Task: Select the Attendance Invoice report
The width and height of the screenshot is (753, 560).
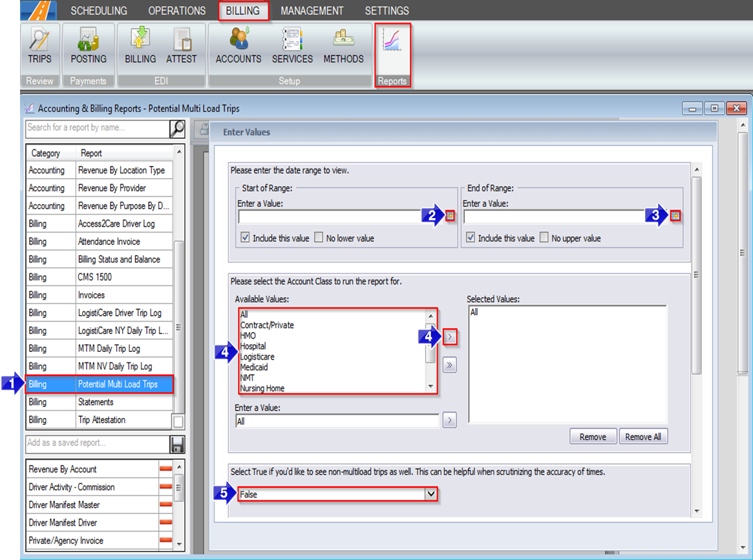Action: [x=100, y=242]
